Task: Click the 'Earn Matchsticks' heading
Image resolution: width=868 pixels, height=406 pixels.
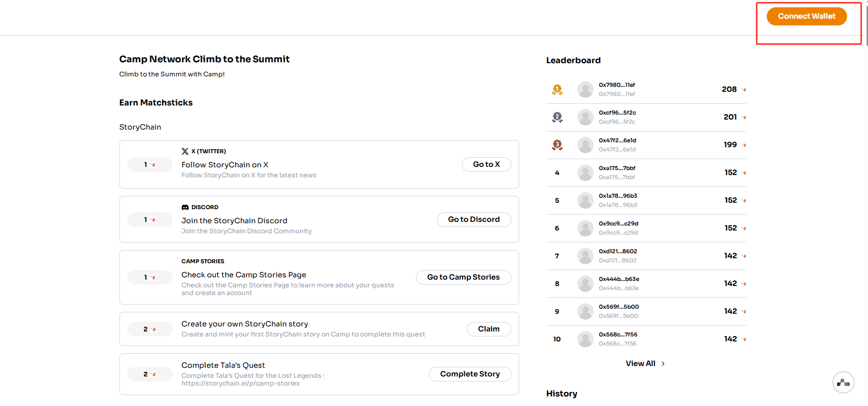Action: coord(156,103)
